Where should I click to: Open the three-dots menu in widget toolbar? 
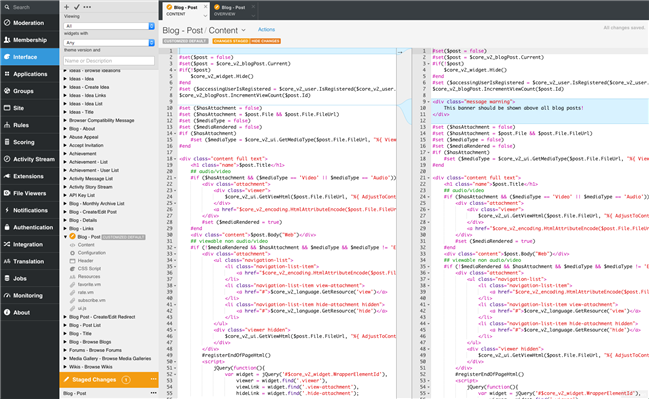(87, 7)
